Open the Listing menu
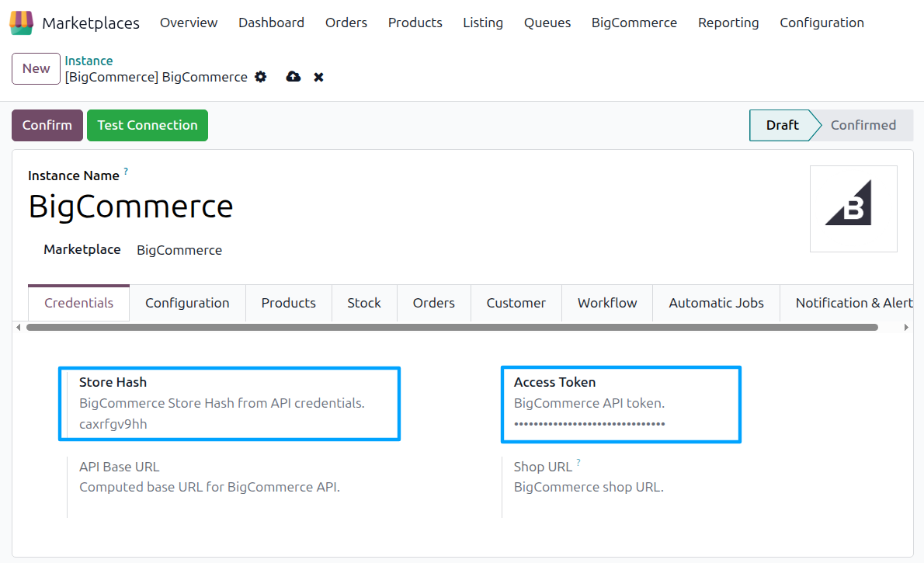Image resolution: width=924 pixels, height=563 pixels. [x=483, y=23]
